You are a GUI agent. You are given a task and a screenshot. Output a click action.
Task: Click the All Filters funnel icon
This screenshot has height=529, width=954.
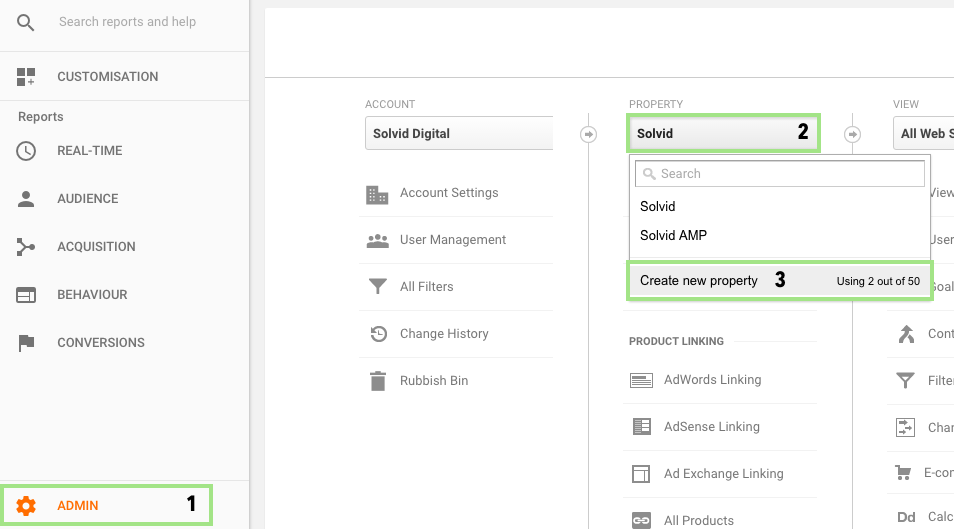click(378, 286)
